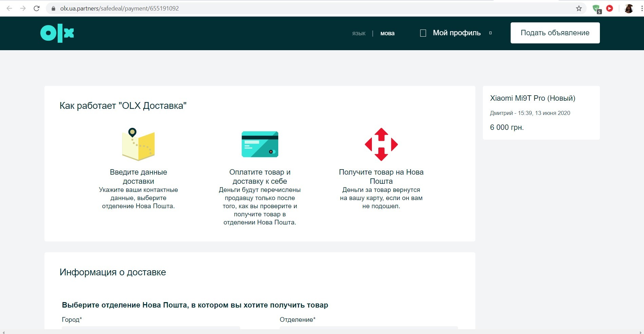Open Мой профиль menu
The image size is (644, 334).
click(x=457, y=33)
